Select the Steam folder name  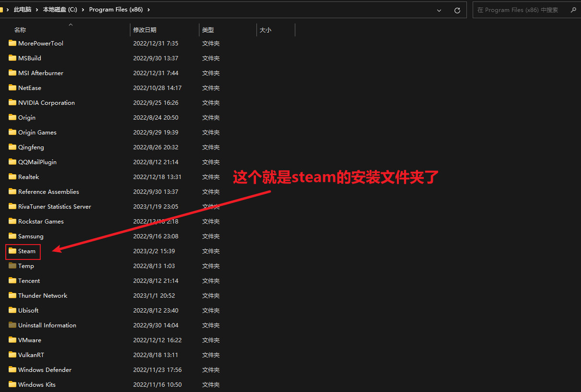27,251
